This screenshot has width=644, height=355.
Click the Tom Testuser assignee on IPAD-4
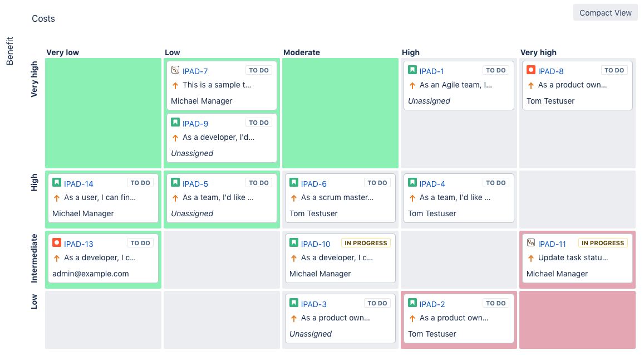432,213
